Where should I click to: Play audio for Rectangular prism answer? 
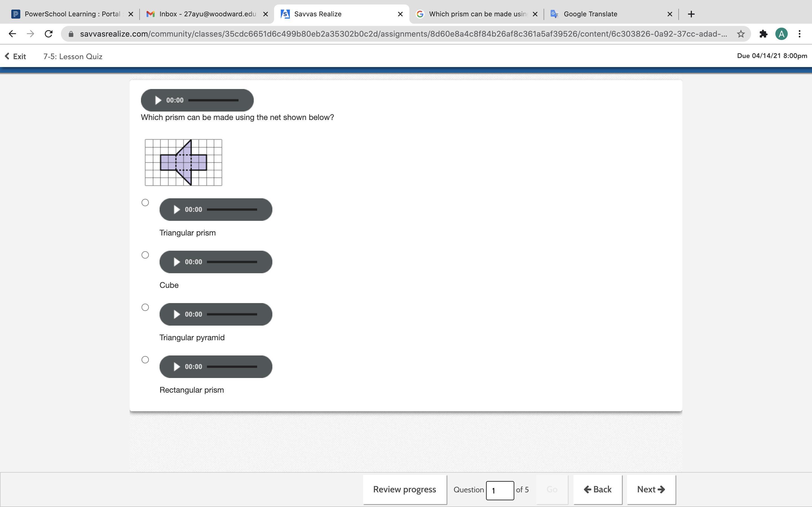176,366
